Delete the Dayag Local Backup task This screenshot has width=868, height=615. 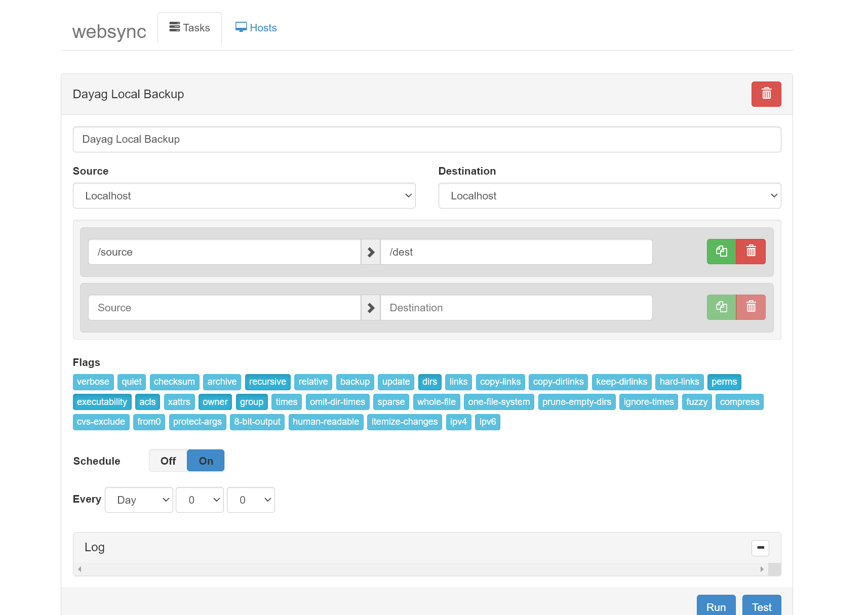click(766, 94)
